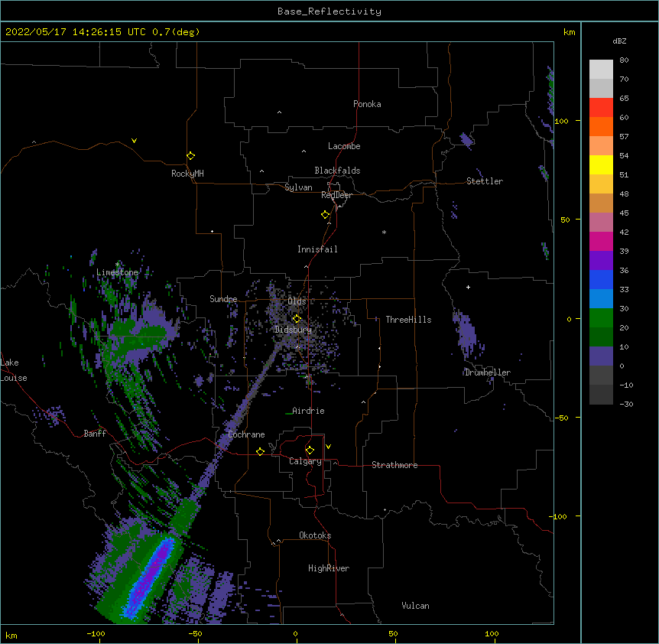Viewport: 659px width, 644px height.
Task: Click the Innisfail label
Action: pos(317,249)
